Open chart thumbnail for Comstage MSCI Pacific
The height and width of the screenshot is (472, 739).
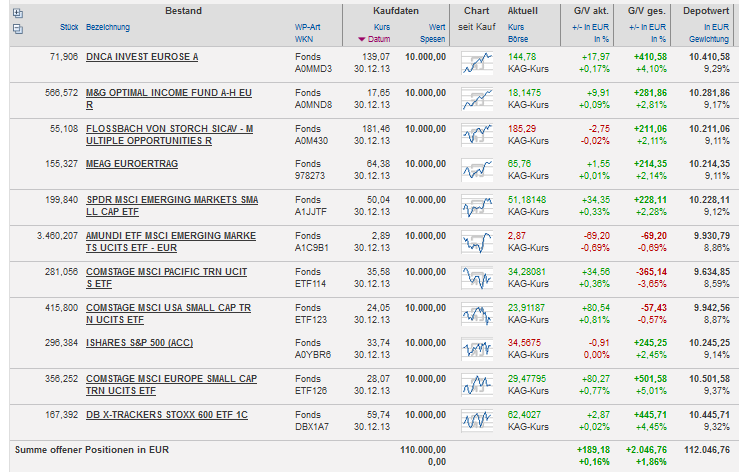tap(477, 278)
